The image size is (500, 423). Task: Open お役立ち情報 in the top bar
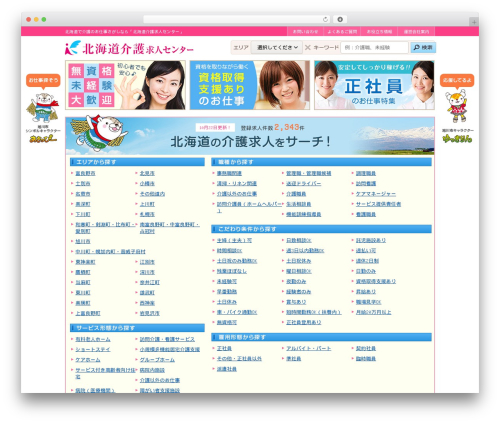[x=379, y=32]
